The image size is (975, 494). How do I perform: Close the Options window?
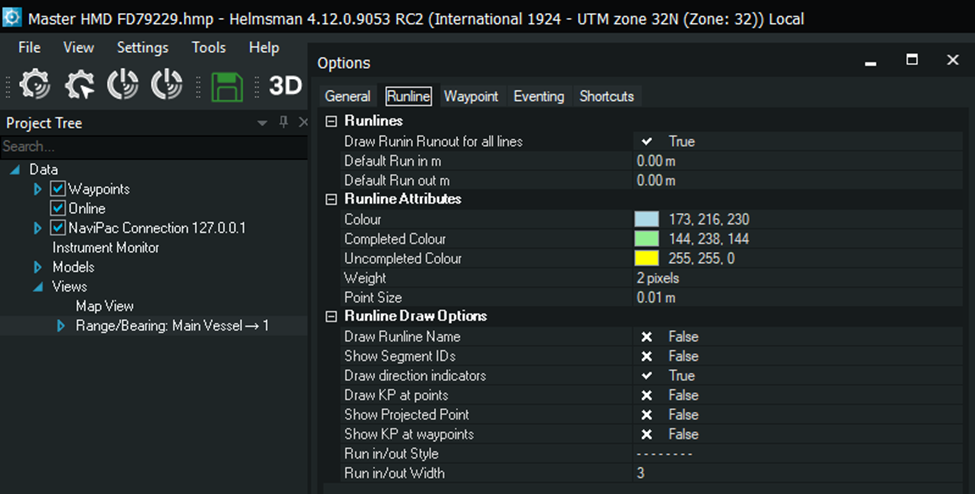[953, 60]
